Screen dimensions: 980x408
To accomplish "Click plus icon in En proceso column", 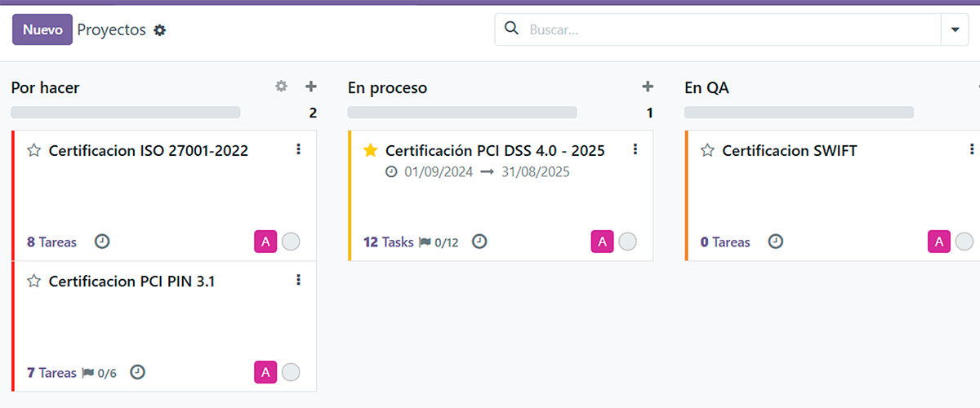I will [x=648, y=86].
